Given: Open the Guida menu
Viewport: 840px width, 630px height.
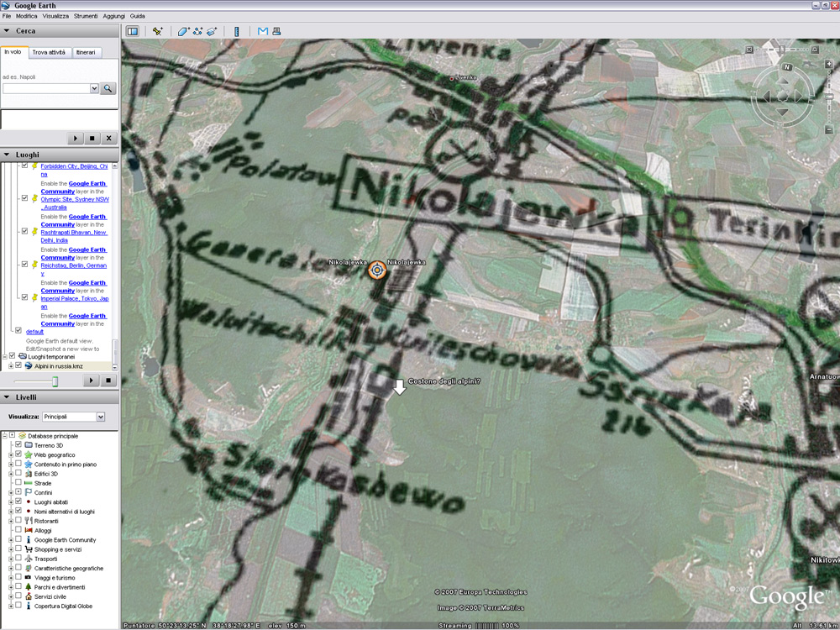Looking at the screenshot, I should [138, 16].
